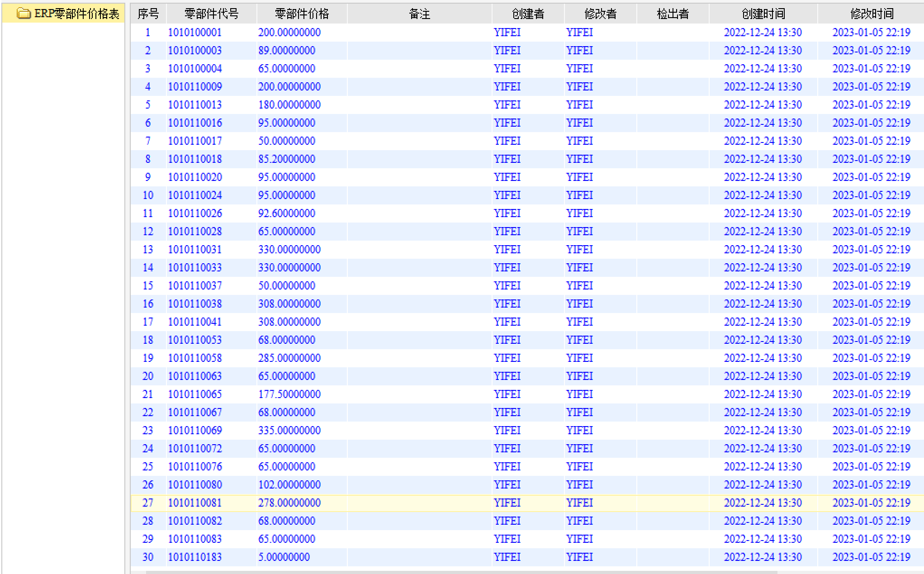Click the 修改时间 column header

click(872, 14)
